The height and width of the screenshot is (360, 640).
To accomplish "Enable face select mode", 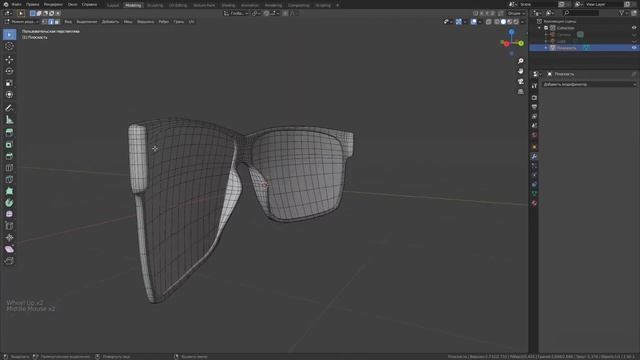I will pyautogui.click(x=57, y=22).
